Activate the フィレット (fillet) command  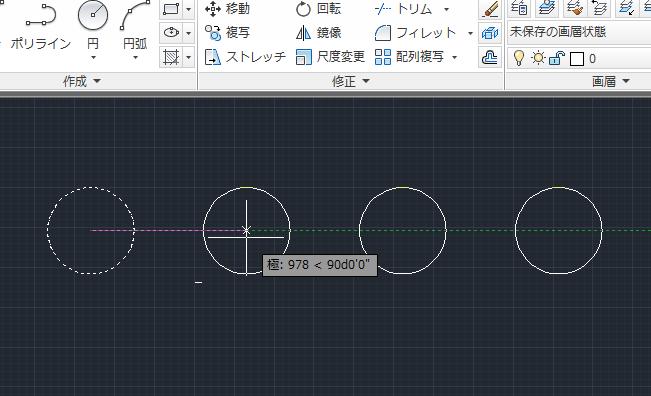[x=415, y=32]
